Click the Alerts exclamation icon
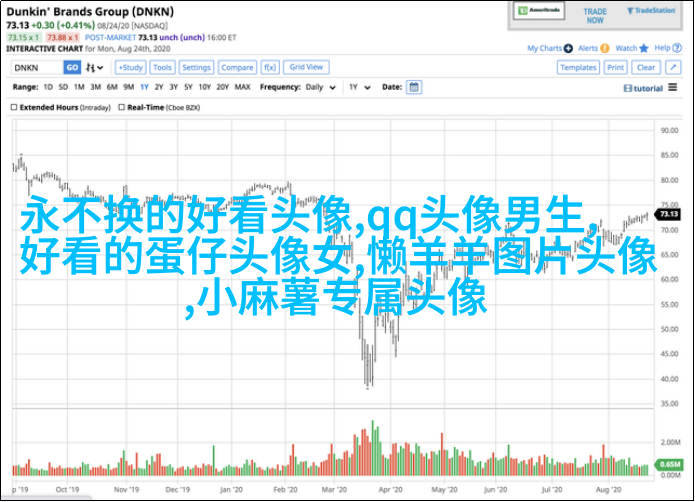695x502 pixels. [605, 48]
